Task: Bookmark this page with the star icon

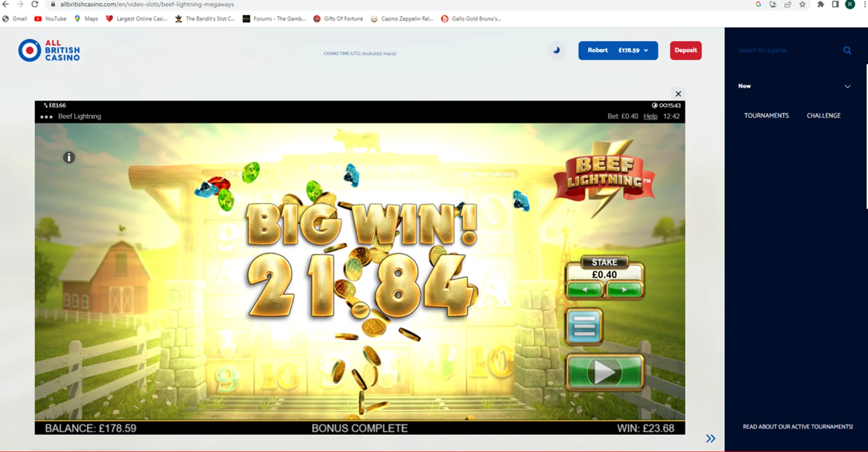Action: pyautogui.click(x=802, y=4)
